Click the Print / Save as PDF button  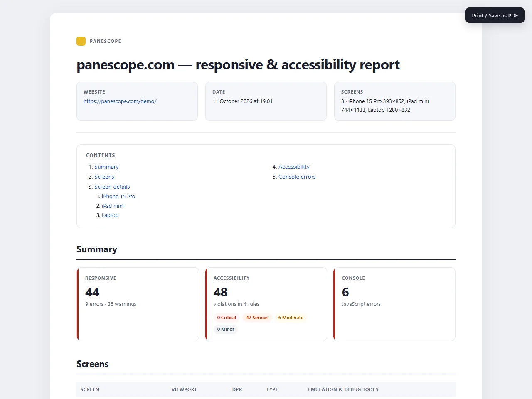(495, 15)
